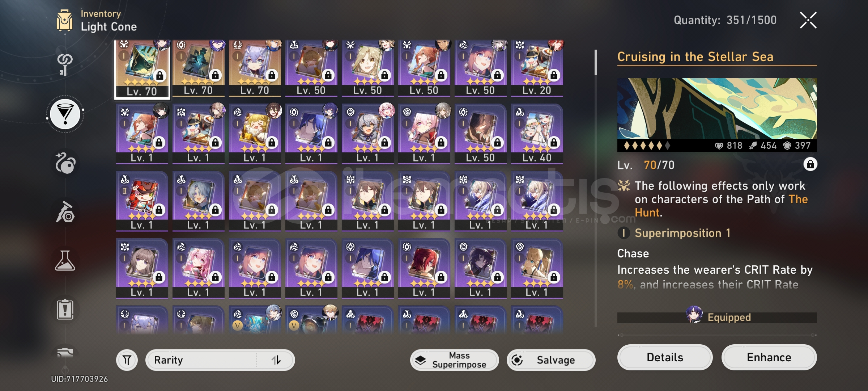Click the Details button

point(665,357)
